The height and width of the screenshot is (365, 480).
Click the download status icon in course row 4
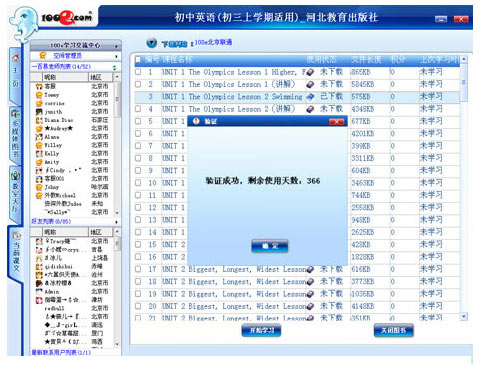point(310,109)
